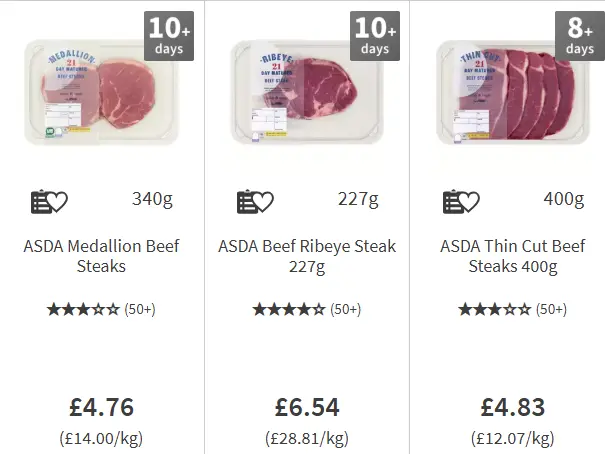Screen dimensions: 605x454
Task: Open ASDA Thin Cut Beef Steaks 400g link
Action: point(513,256)
